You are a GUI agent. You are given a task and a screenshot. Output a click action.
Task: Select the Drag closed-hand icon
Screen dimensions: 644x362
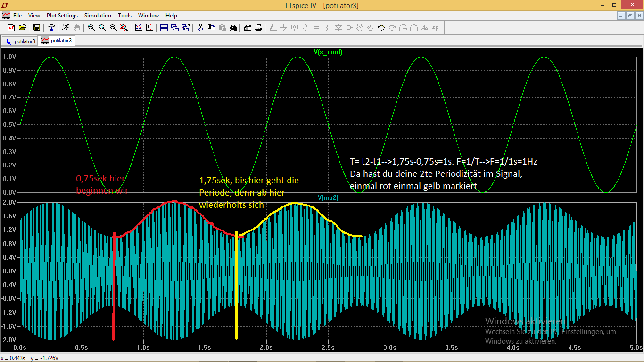[x=371, y=28]
